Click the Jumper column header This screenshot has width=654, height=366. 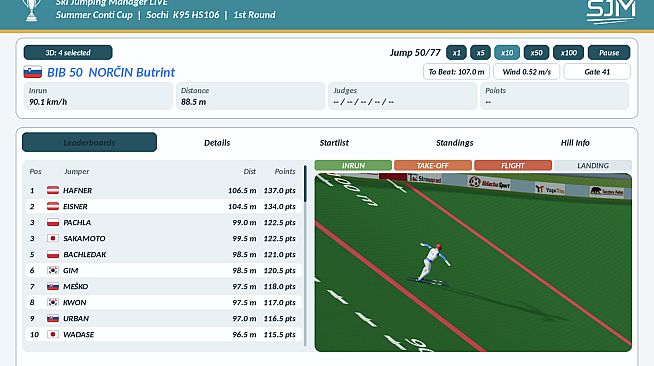click(x=77, y=171)
